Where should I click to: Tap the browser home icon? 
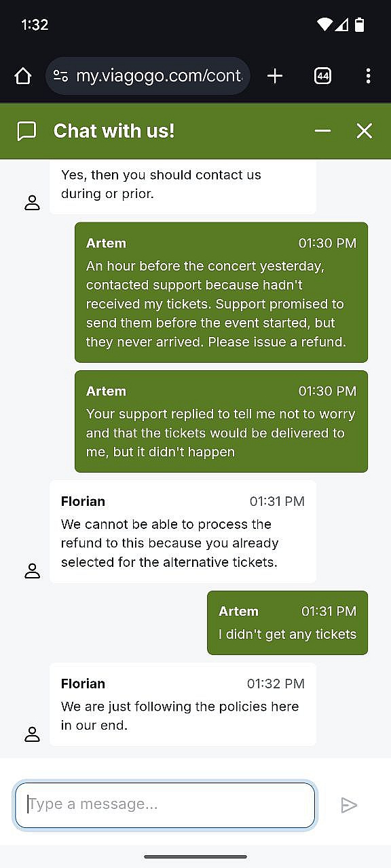pyautogui.click(x=23, y=76)
